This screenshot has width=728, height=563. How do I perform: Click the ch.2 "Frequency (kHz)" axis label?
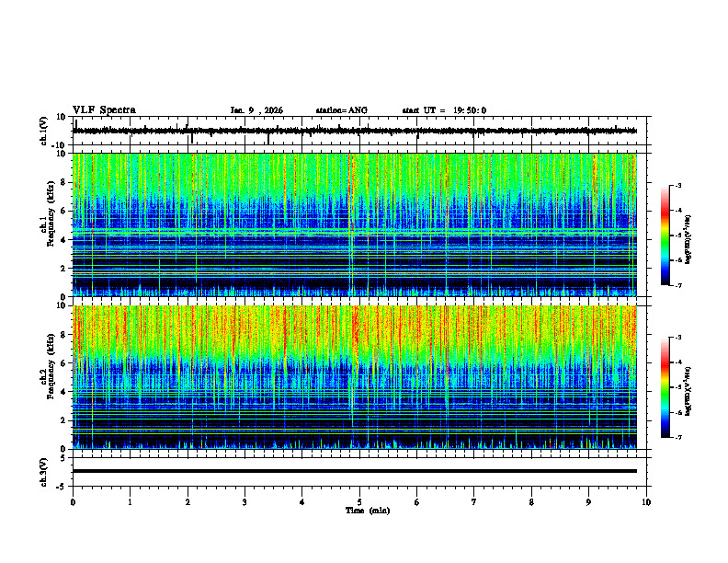coord(51,366)
